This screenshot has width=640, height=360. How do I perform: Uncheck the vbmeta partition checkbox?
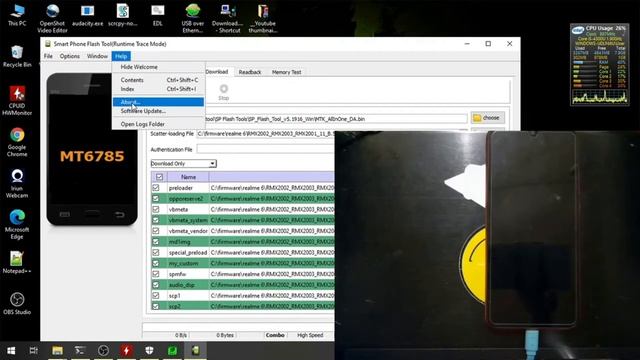click(156, 209)
